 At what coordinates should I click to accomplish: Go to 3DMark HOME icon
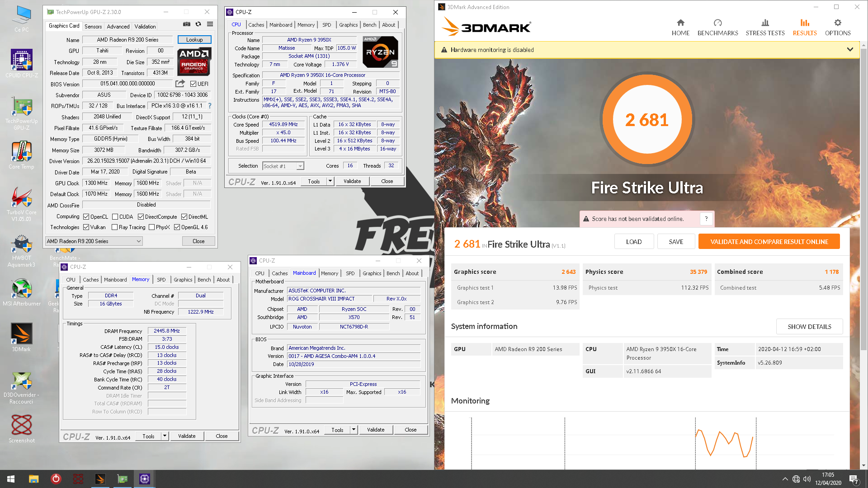(680, 28)
